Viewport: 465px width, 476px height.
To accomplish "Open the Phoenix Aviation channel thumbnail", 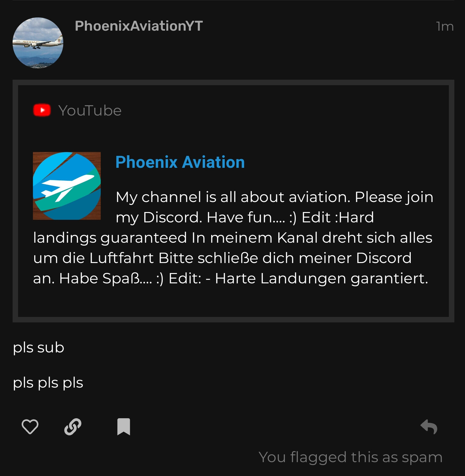I will (x=67, y=186).
